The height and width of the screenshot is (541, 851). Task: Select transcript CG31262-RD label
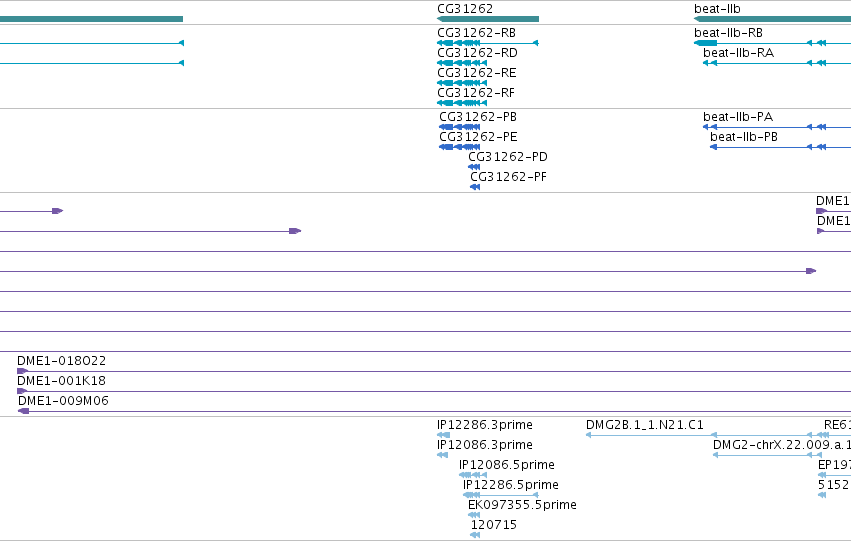(x=478, y=53)
